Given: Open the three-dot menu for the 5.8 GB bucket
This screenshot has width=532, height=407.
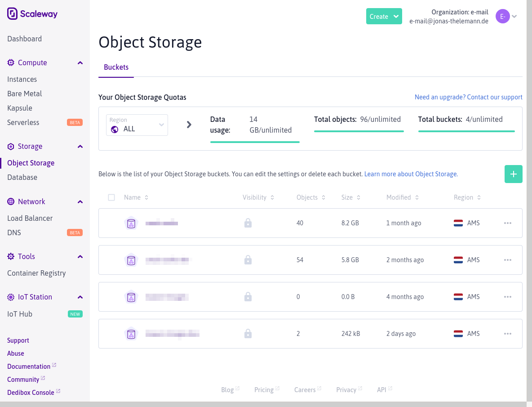Looking at the screenshot, I should [x=508, y=260].
